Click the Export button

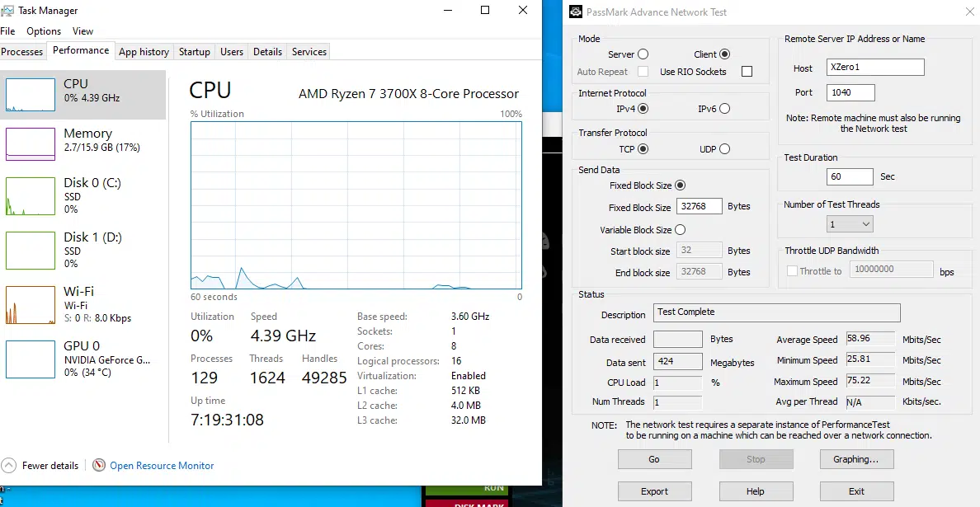click(654, 491)
